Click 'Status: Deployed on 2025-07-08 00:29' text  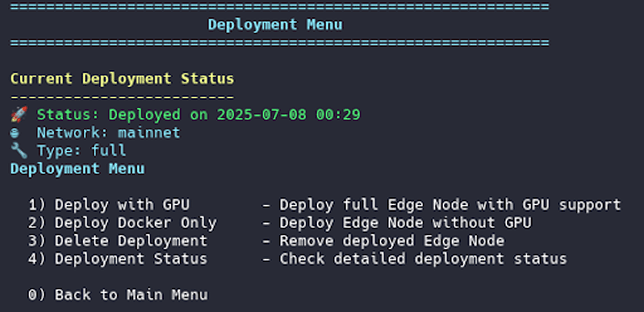tap(198, 115)
